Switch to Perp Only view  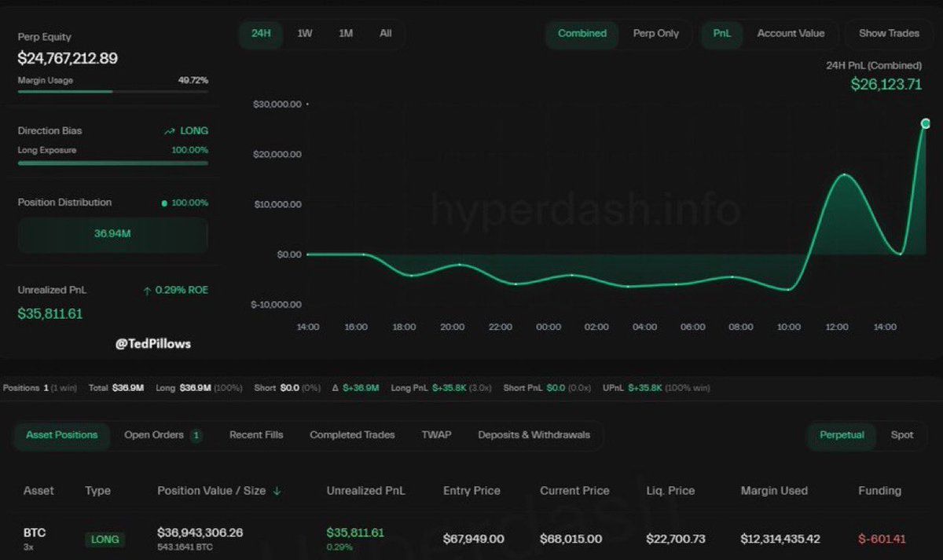(656, 34)
